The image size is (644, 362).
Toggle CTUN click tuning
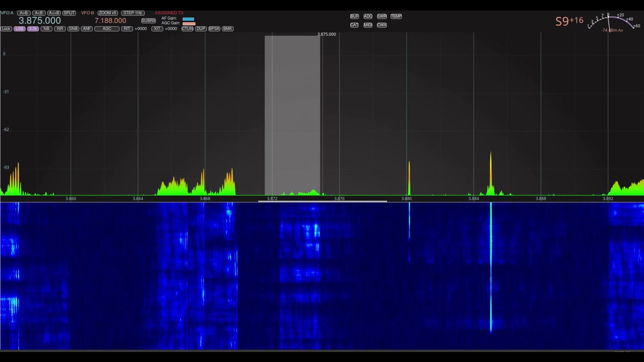tap(187, 29)
